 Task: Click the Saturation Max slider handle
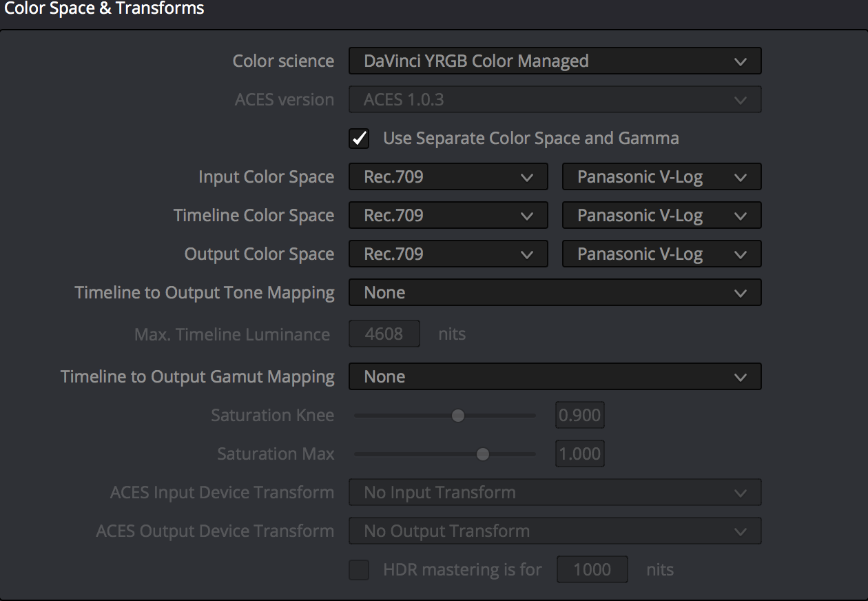pyautogui.click(x=483, y=454)
